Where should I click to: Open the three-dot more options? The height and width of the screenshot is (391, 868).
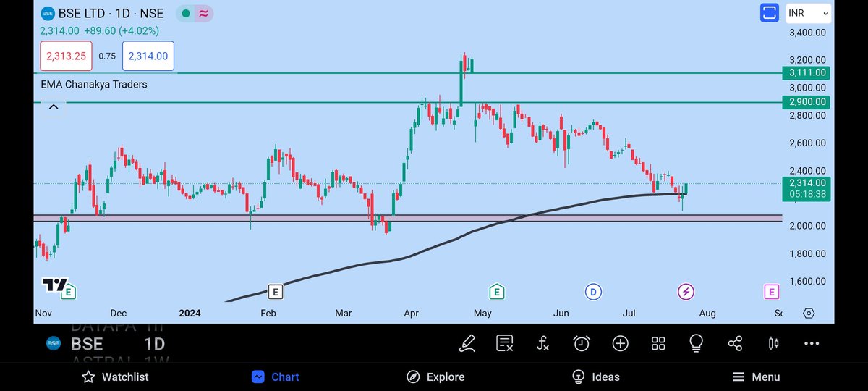(812, 343)
